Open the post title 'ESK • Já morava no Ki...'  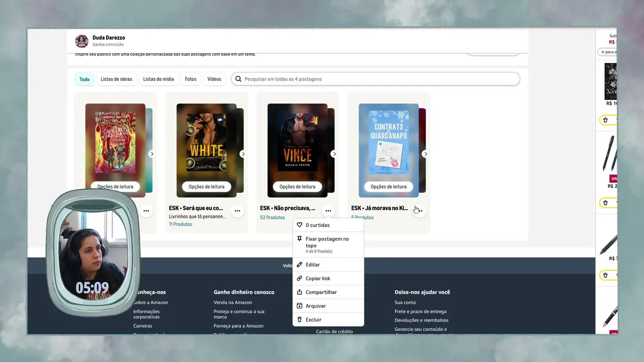tap(380, 208)
